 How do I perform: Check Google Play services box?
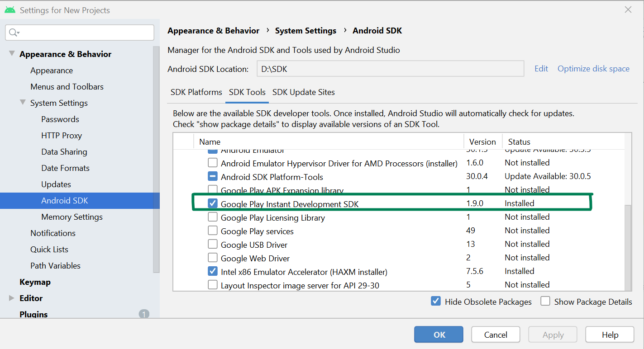point(212,231)
